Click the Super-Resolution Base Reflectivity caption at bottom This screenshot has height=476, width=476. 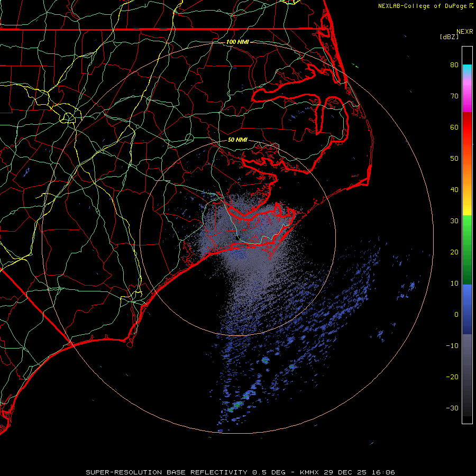coord(240,472)
